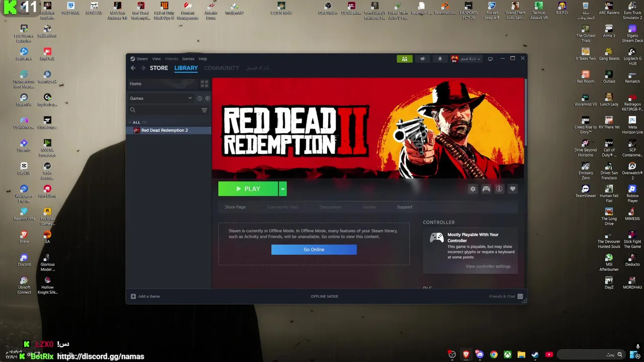The width and height of the screenshot is (644, 362).
Task: Switch library to grid view icon
Action: pos(204,83)
